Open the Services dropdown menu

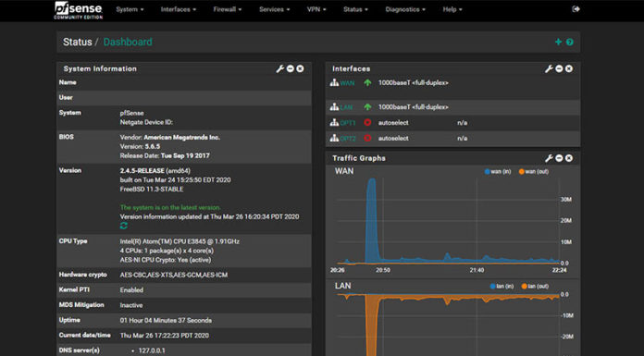point(274,9)
